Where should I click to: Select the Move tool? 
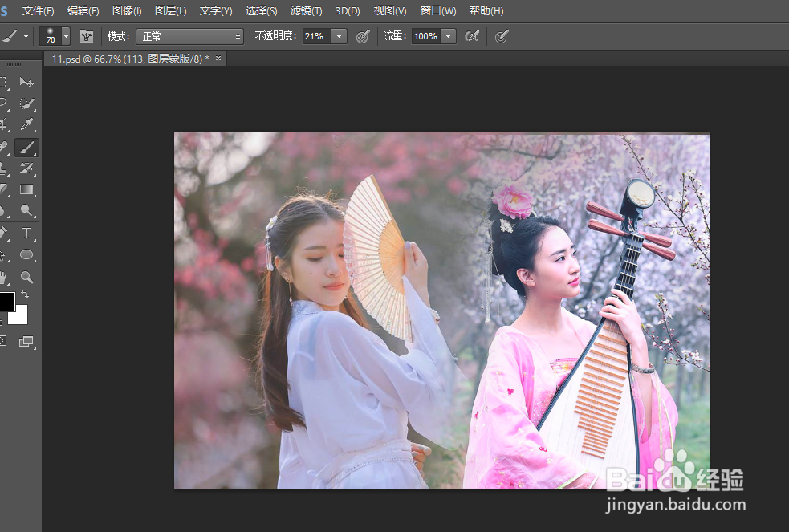pyautogui.click(x=26, y=82)
